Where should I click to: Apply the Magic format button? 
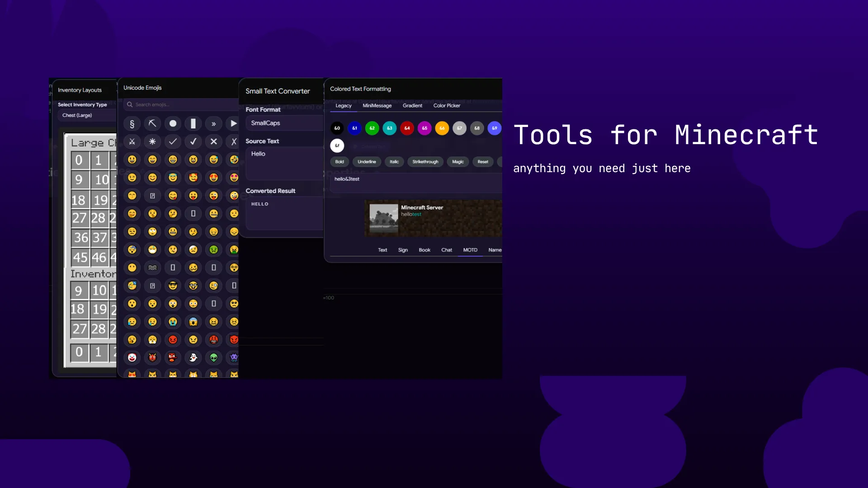click(x=458, y=162)
